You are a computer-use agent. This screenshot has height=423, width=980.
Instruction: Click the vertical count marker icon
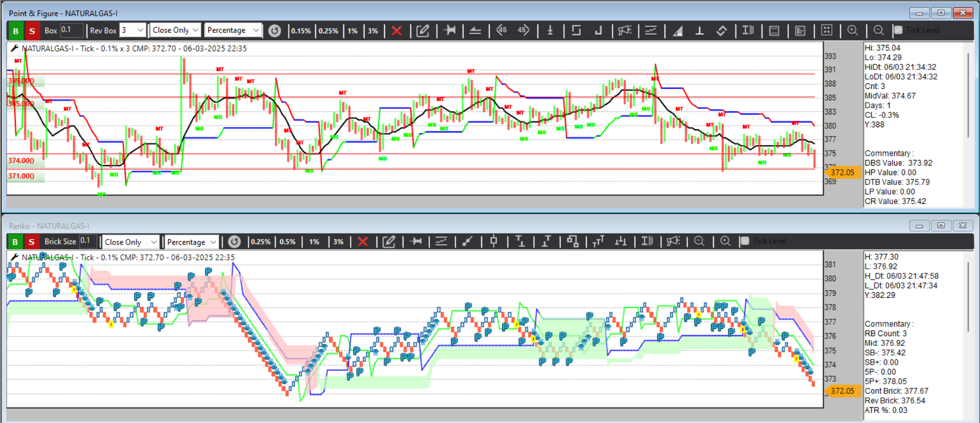550,31
